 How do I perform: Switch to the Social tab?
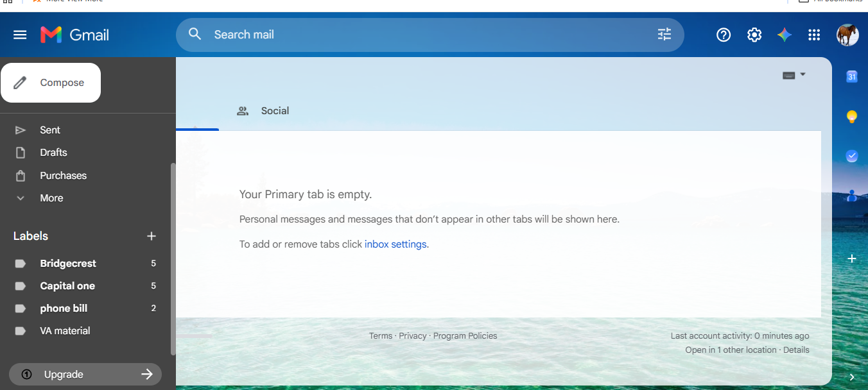[x=275, y=110]
